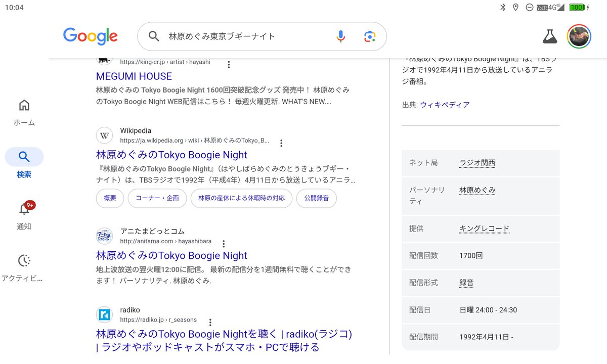Click the Wikipedia favicon beside its result
This screenshot has height=364, width=607.
[x=104, y=135]
